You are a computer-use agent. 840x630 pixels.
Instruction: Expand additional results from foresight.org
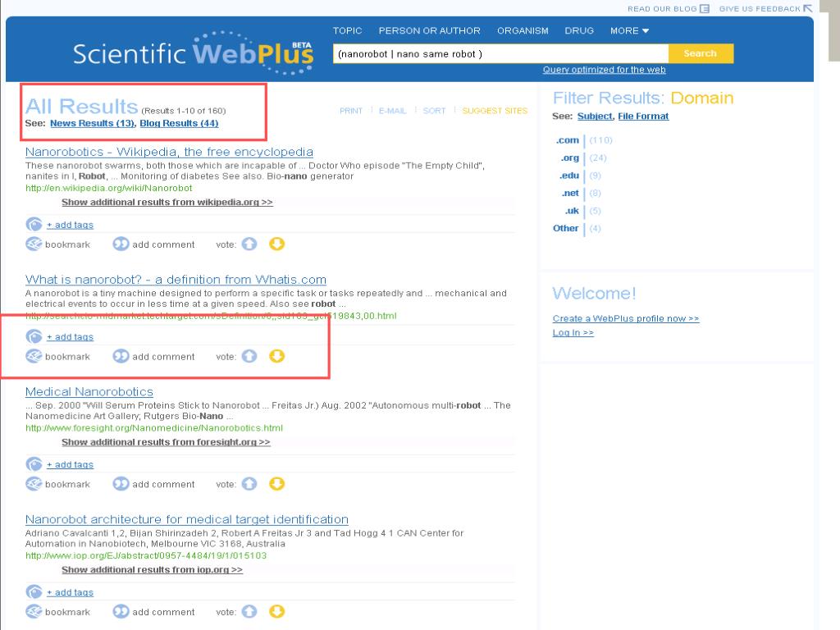[166, 442]
